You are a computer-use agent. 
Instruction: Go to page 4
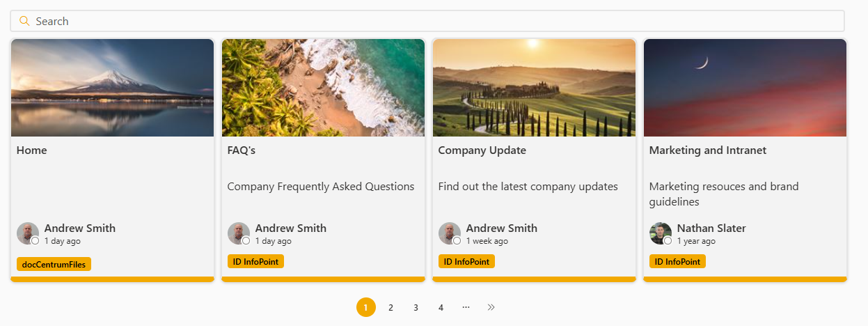pyautogui.click(x=441, y=307)
